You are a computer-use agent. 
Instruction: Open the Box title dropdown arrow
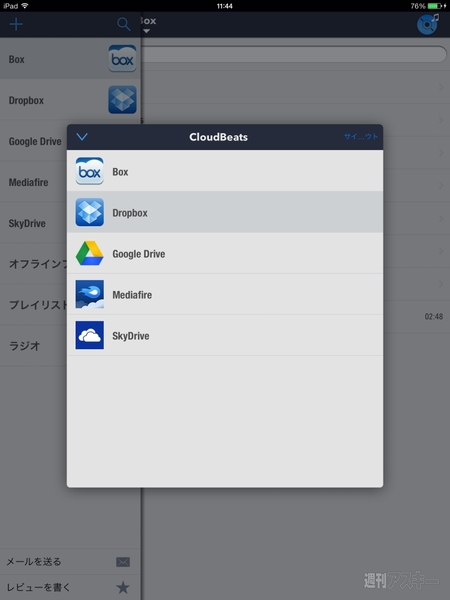pos(146,31)
